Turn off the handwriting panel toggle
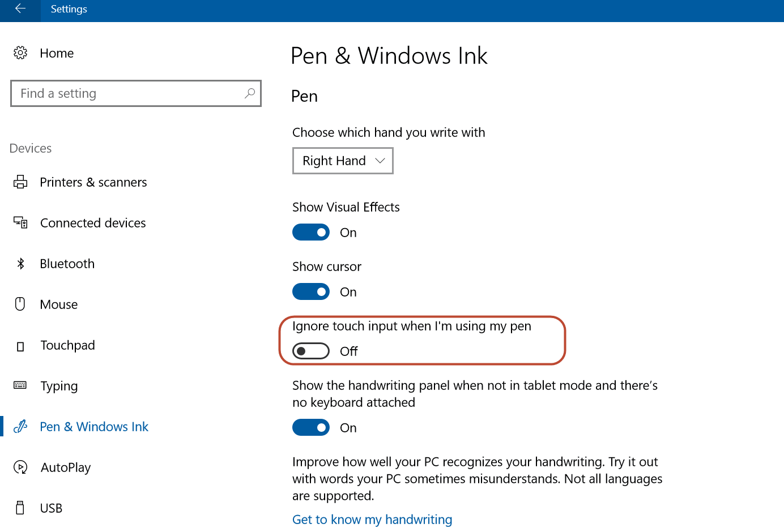The height and width of the screenshot is (532, 784). [x=311, y=427]
